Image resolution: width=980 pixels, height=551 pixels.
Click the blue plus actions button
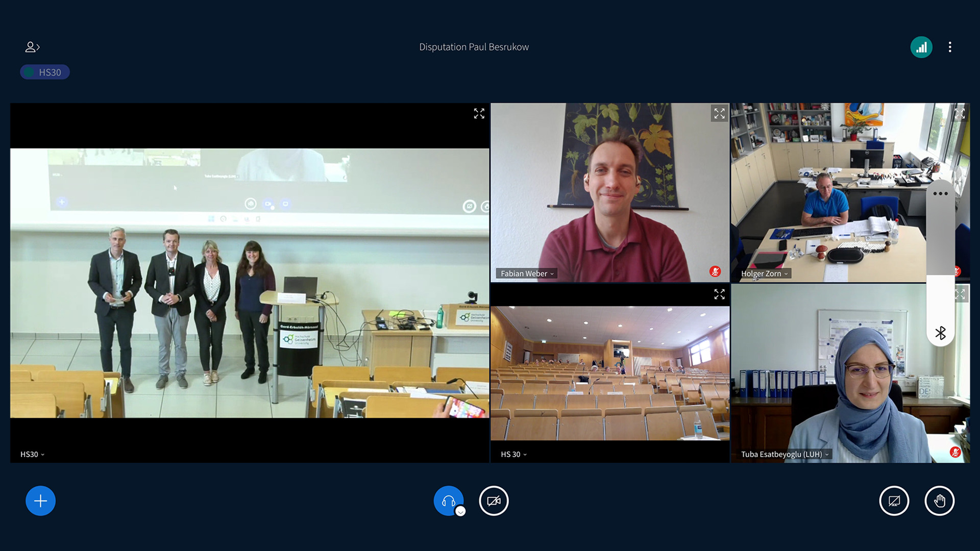40,501
